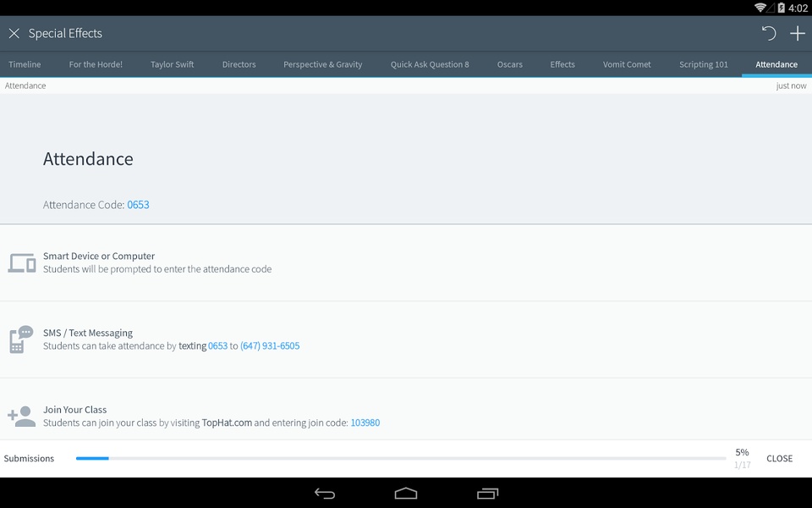
Task: Switch to the Oscars tab
Action: (510, 64)
